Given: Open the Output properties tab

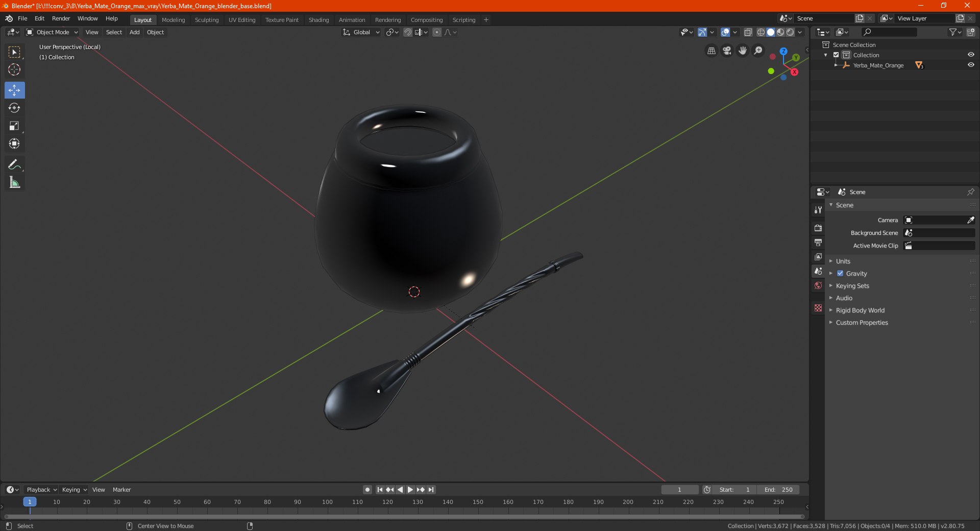Looking at the screenshot, I should [x=818, y=242].
